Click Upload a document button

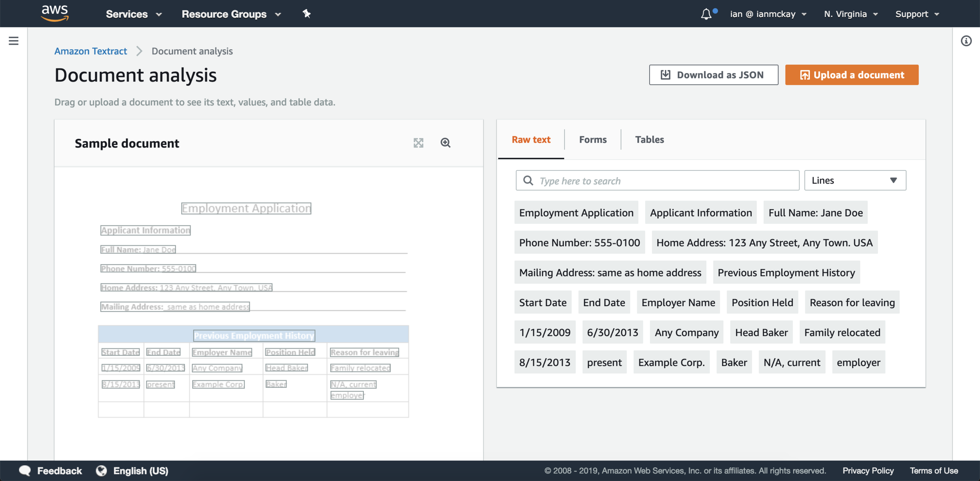click(852, 75)
